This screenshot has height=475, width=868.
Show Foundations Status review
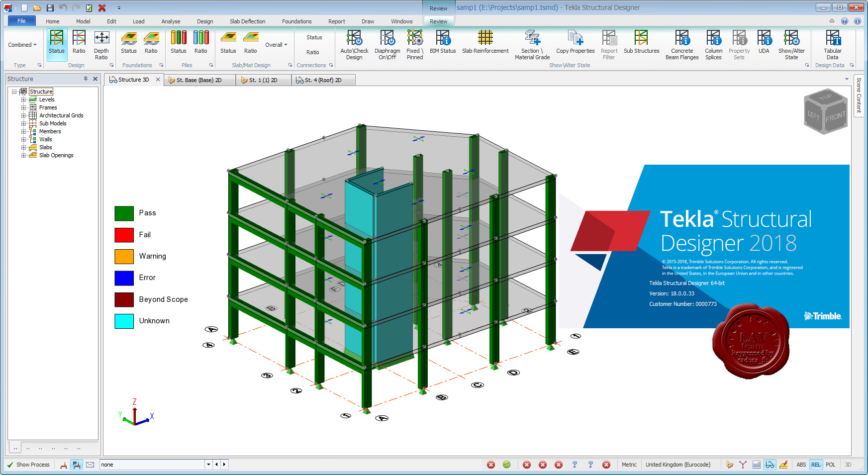129,42
